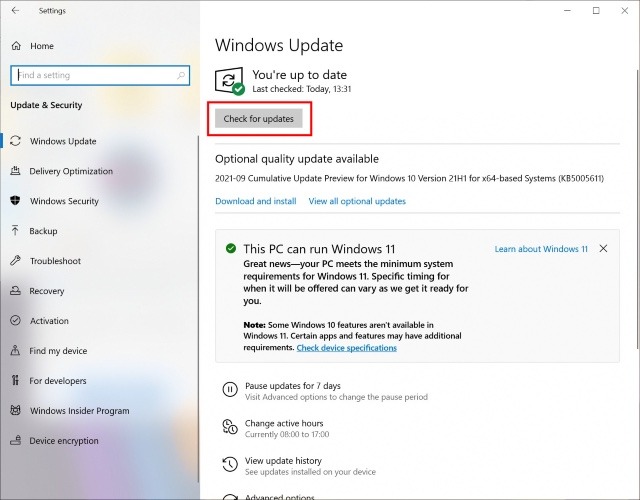The height and width of the screenshot is (500, 640).
Task: Click the Recovery icon in sidebar
Action: point(15,291)
